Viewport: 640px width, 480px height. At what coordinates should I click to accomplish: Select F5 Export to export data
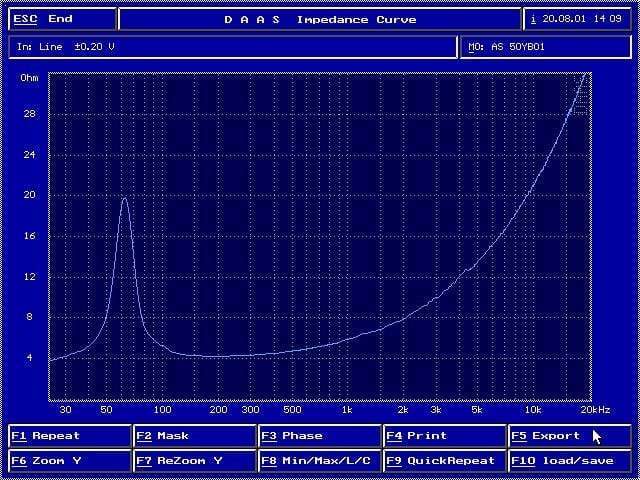569,436
